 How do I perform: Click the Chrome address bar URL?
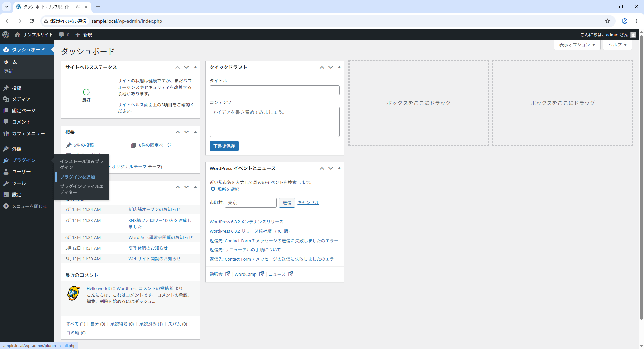click(127, 21)
